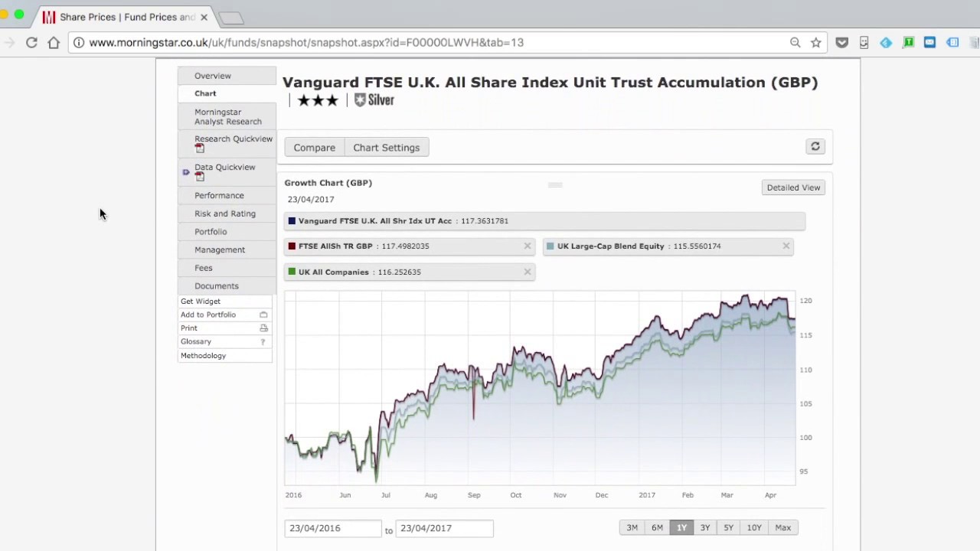Click the navy Vanguard series color swatch
This screenshot has width=980, height=551.
pyautogui.click(x=292, y=221)
